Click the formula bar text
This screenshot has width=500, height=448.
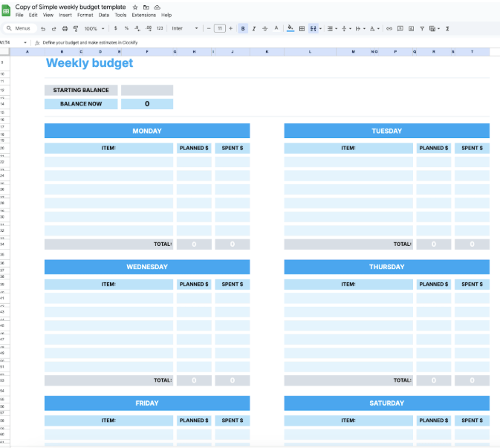coord(90,42)
